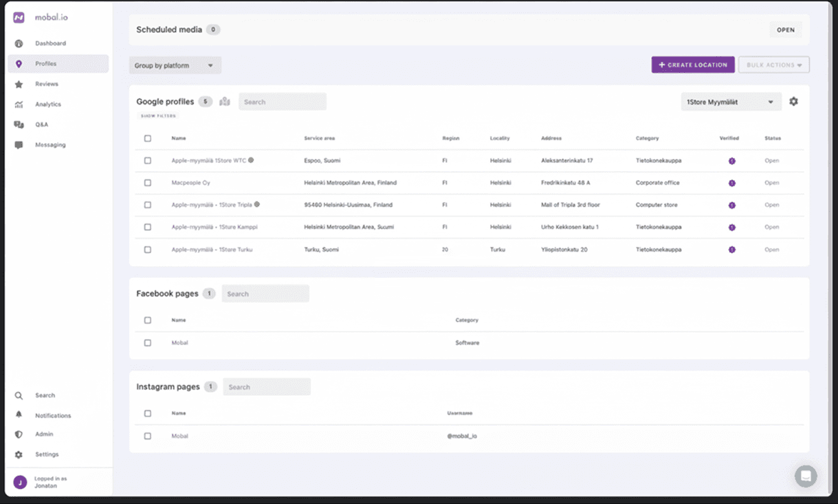This screenshot has height=504, width=838.
Task: Click Mall of Tripla 3rd floor address
Action: [571, 205]
